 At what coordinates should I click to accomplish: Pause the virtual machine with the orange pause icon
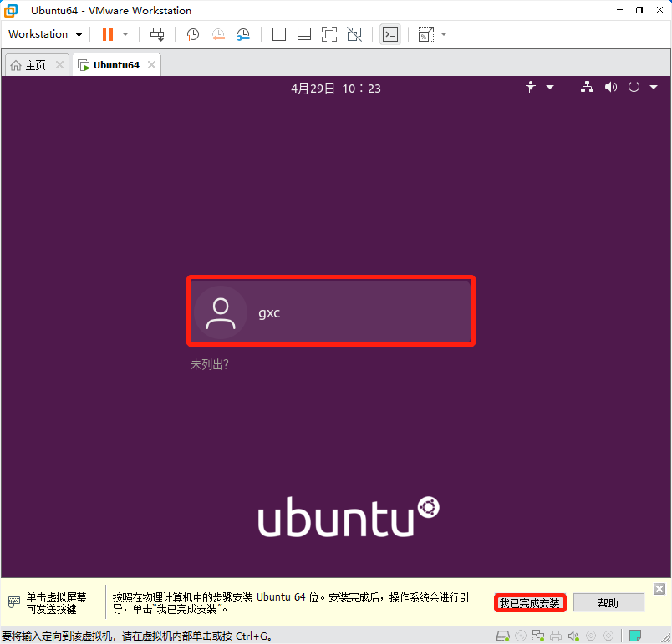108,34
